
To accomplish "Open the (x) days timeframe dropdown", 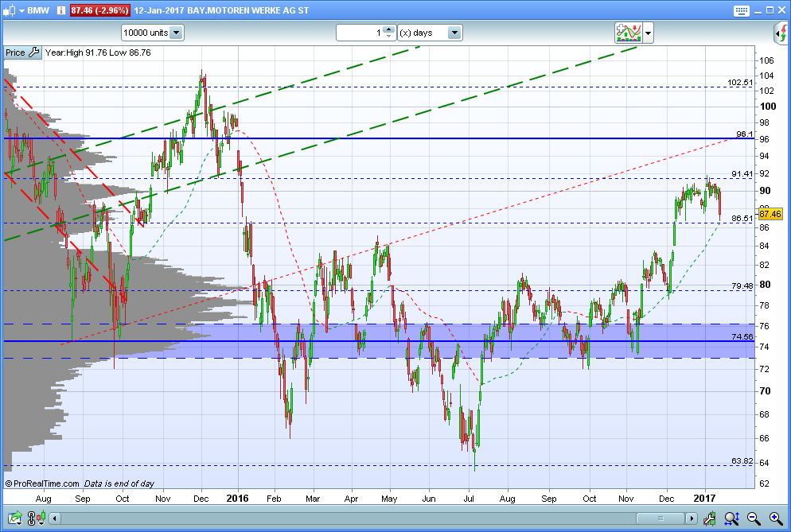I will tap(430, 33).
